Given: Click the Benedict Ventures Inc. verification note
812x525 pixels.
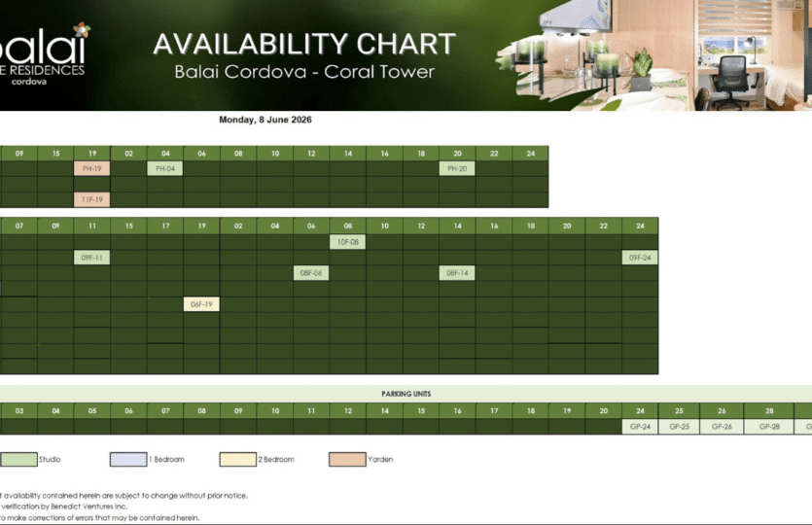Looking at the screenshot, I should point(64,507).
